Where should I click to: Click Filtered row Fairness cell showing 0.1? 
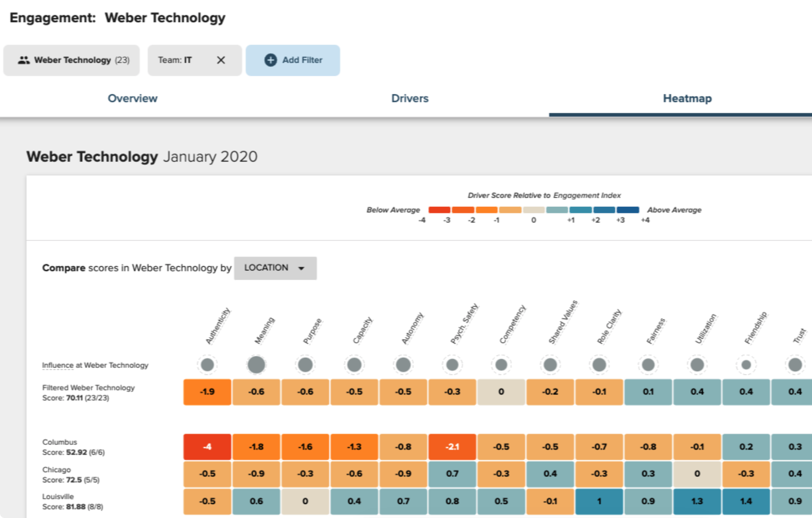tap(648, 392)
